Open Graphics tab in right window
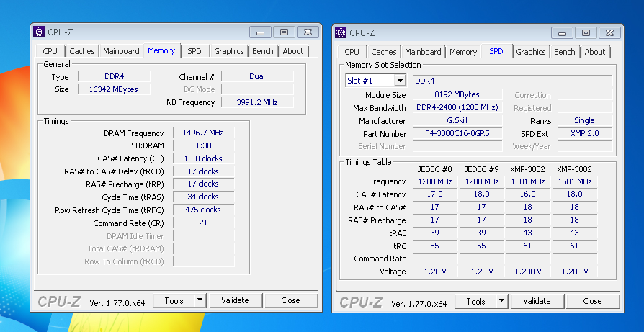The height and width of the screenshot is (332, 644). 531,52
